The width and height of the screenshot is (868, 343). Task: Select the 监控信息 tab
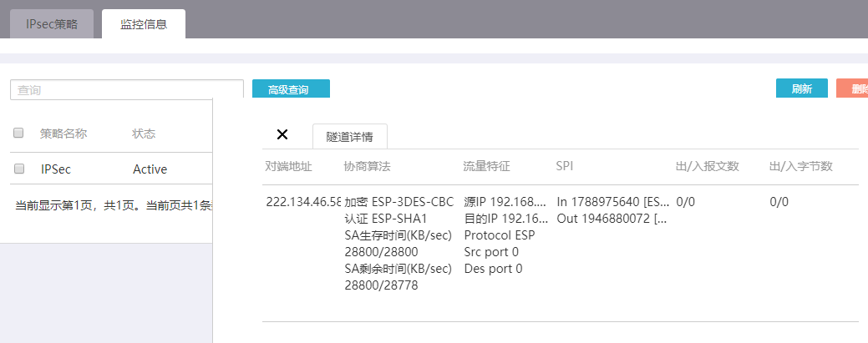[144, 24]
